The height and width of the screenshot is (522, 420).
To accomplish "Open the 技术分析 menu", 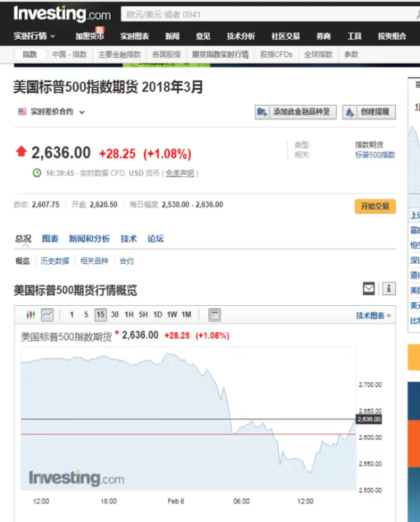I will point(240,36).
